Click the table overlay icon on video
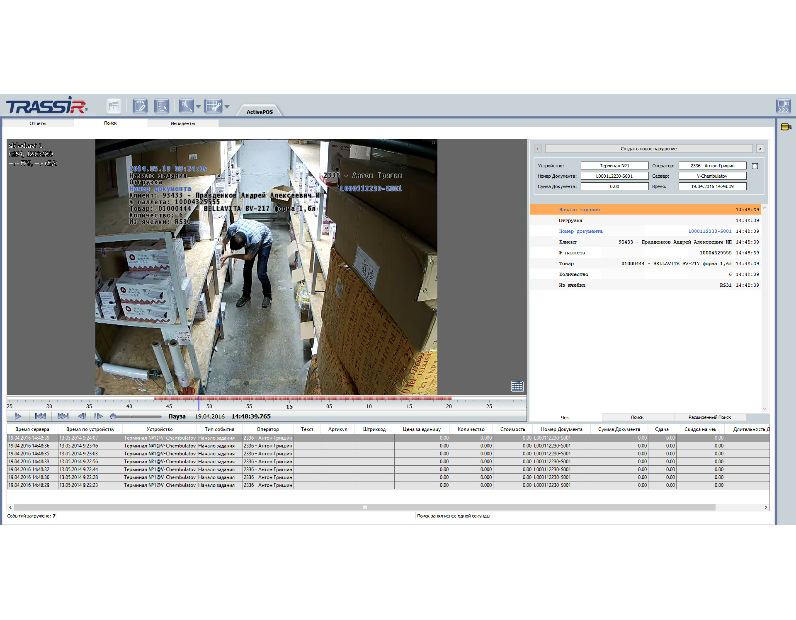The width and height of the screenshot is (796, 620). tap(517, 386)
